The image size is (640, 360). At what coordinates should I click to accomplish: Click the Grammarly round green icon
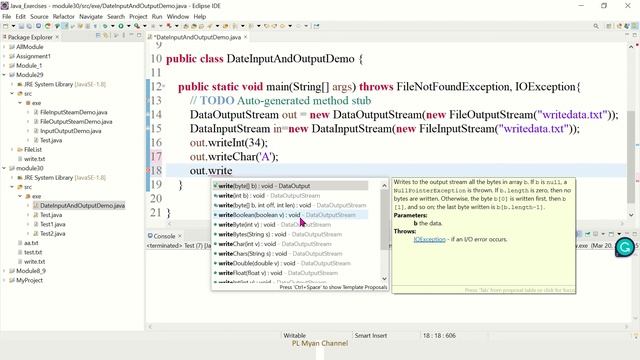(x=624, y=247)
